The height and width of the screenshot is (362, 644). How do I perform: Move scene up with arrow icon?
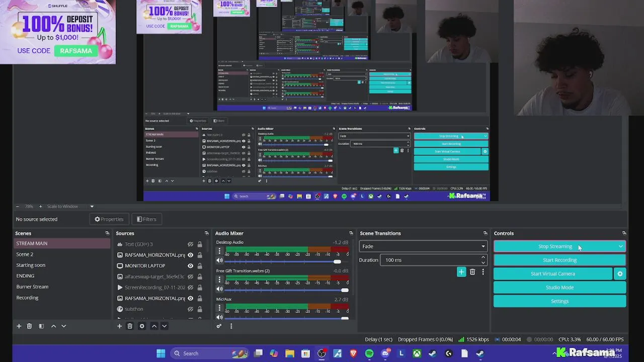pos(53,326)
